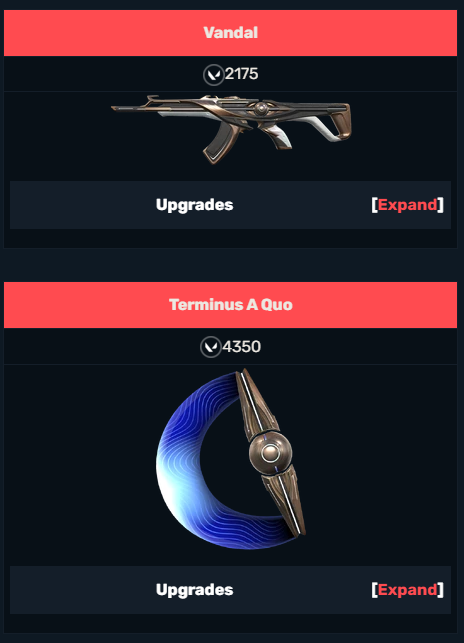Image resolution: width=464 pixels, height=643 pixels.
Task: Click the bronze orb on the melee weapon
Action: 270,453
